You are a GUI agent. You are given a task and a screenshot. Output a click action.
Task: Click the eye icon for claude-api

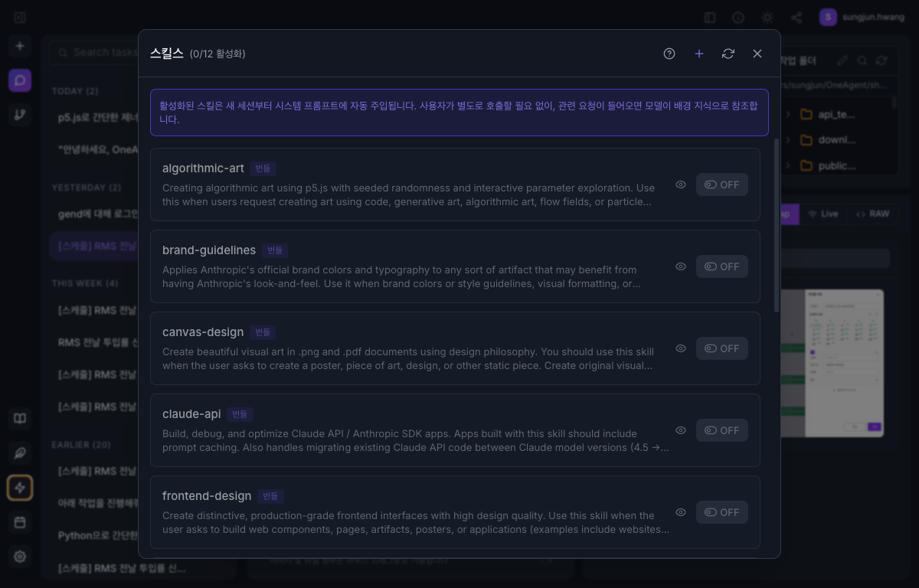click(x=681, y=430)
